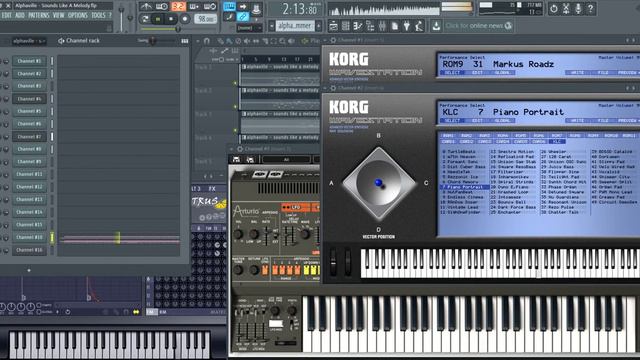Image resolution: width=640 pixels, height=360 pixels.
Task: Click Click for online news panel
Action: click(478, 26)
